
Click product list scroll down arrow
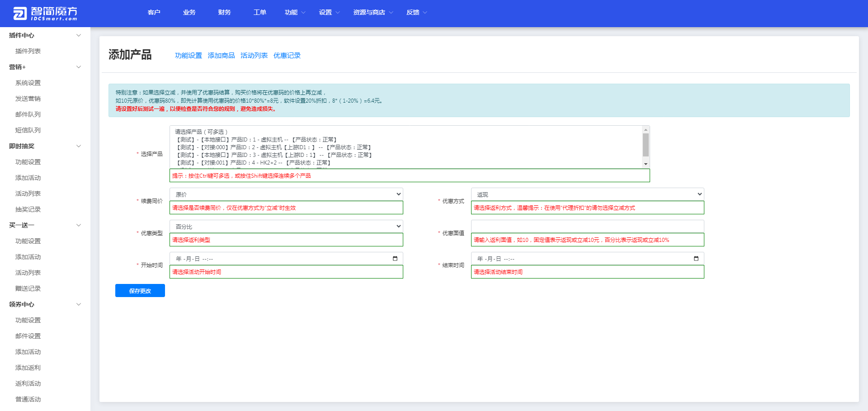pyautogui.click(x=646, y=164)
